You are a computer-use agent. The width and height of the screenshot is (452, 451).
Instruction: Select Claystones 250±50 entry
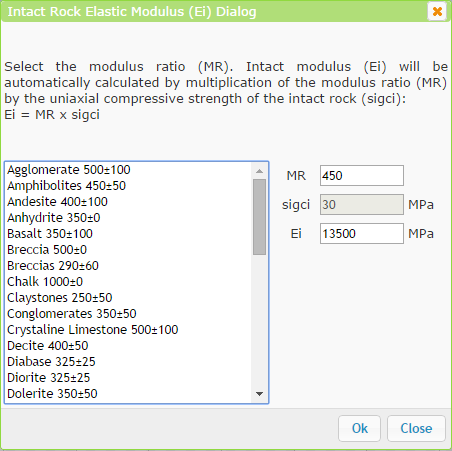[129, 298]
